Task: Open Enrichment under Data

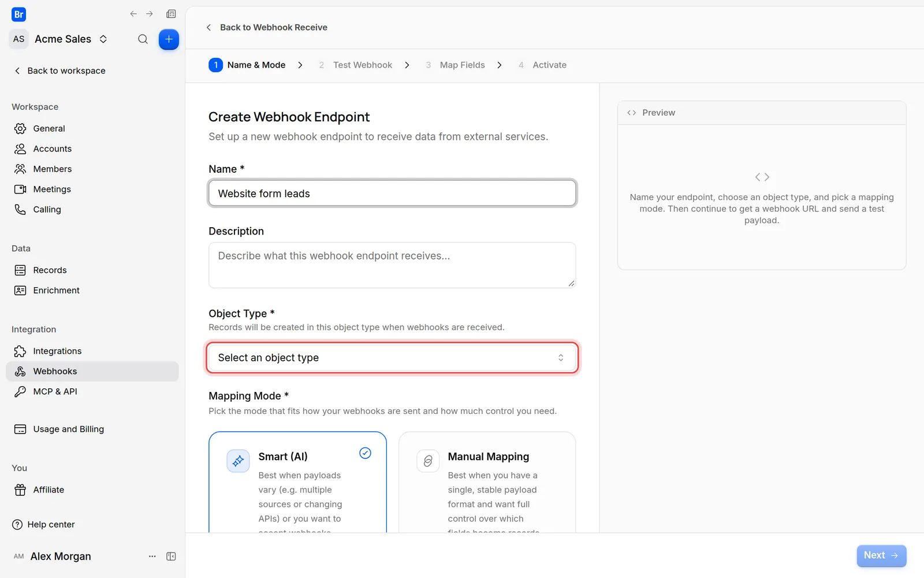Action: [92, 290]
